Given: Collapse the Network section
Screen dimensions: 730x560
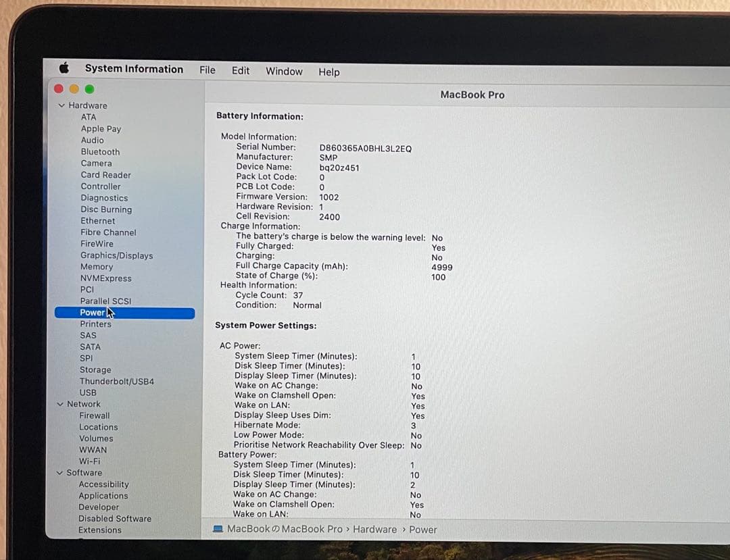Looking at the screenshot, I should [x=60, y=404].
